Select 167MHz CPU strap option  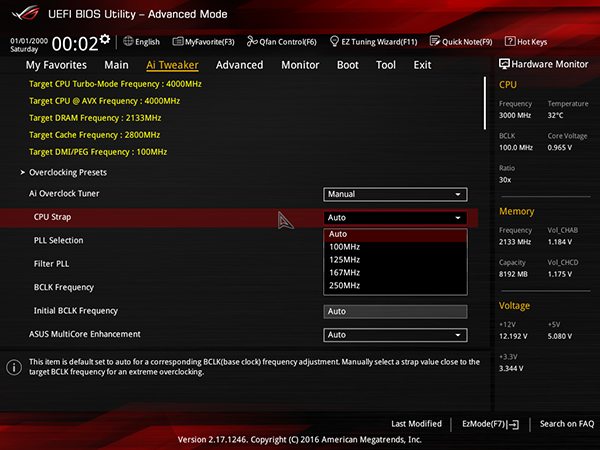[x=395, y=273]
